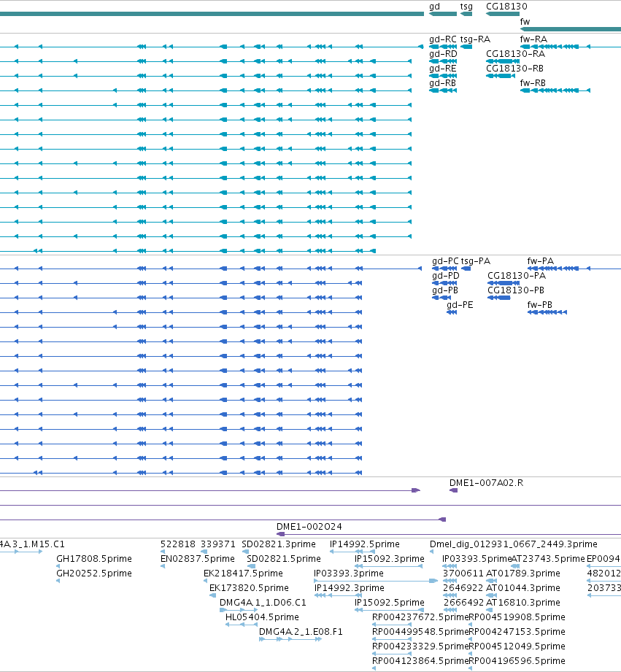Click GH20252.5prime cDNA label
Image resolution: width=621 pixels, height=672 pixels.
94,573
